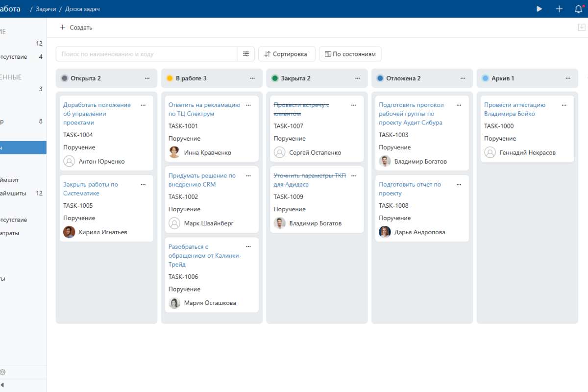Click code text TASK-1006
The image size is (588, 392).
[x=183, y=277]
